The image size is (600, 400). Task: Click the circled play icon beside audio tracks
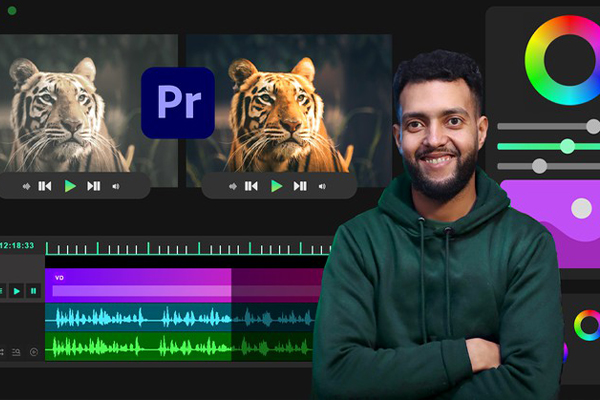pyautogui.click(x=34, y=352)
